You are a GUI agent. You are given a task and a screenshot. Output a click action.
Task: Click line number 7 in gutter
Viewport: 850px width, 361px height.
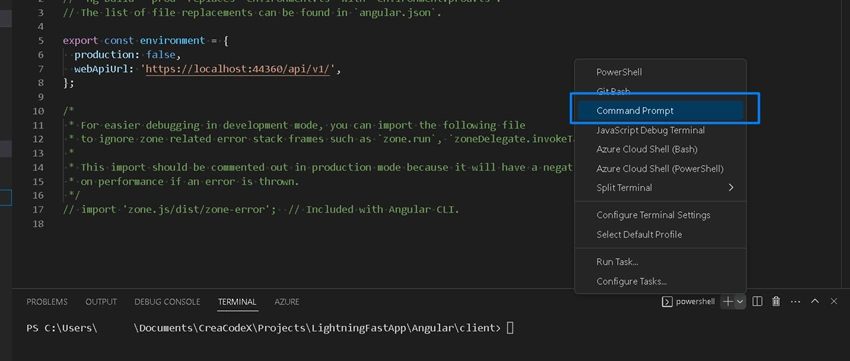[41, 69]
